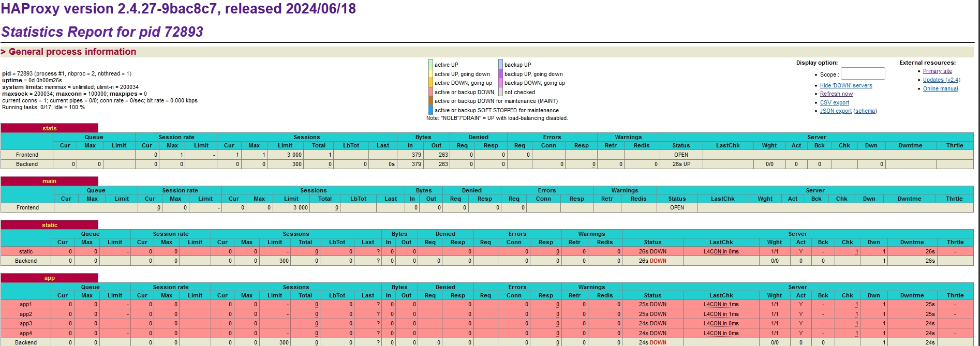This screenshot has width=980, height=346.
Task: Click 'L4CON in 0ms' in static server row
Action: [x=721, y=251]
